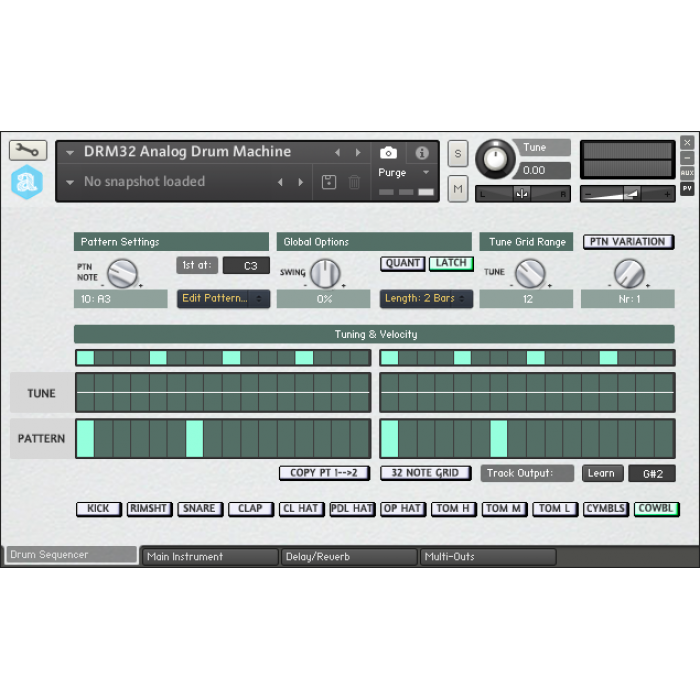Select the CYMBLS track
Screen dimensions: 700x700
606,509
